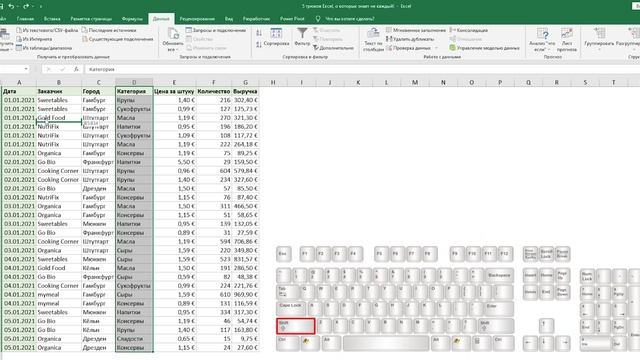This screenshot has width=640, height=360.
Task: Click the 'Обновить все' refresh icon
Action: click(x=173, y=33)
